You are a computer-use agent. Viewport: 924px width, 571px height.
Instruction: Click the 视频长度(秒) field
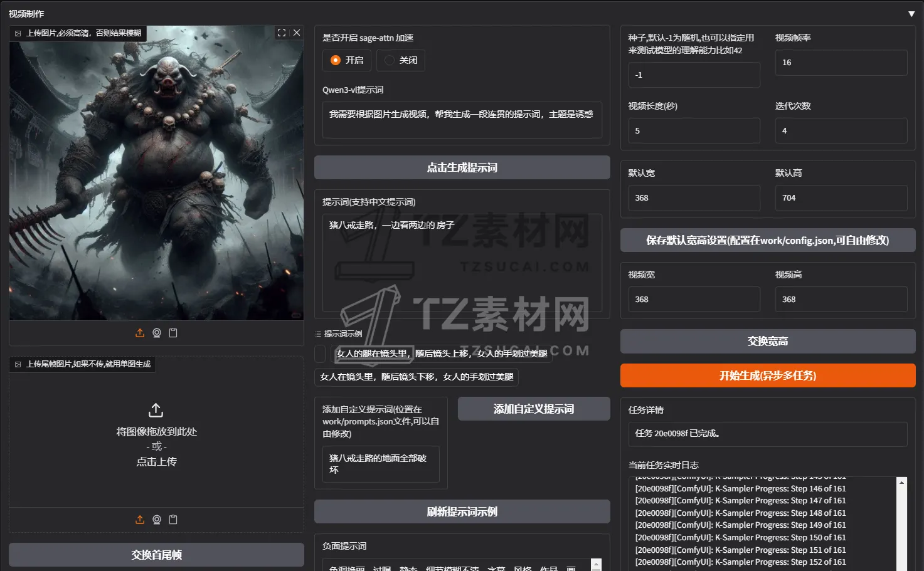[x=694, y=131]
